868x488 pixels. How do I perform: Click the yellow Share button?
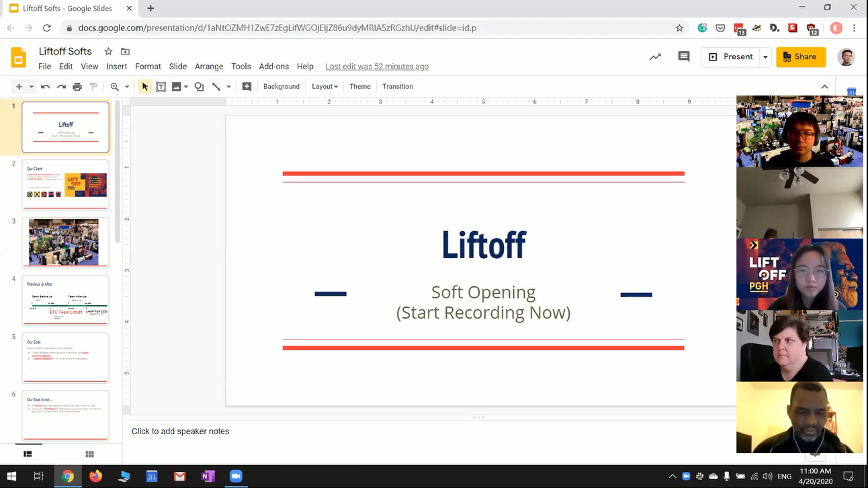(x=801, y=57)
